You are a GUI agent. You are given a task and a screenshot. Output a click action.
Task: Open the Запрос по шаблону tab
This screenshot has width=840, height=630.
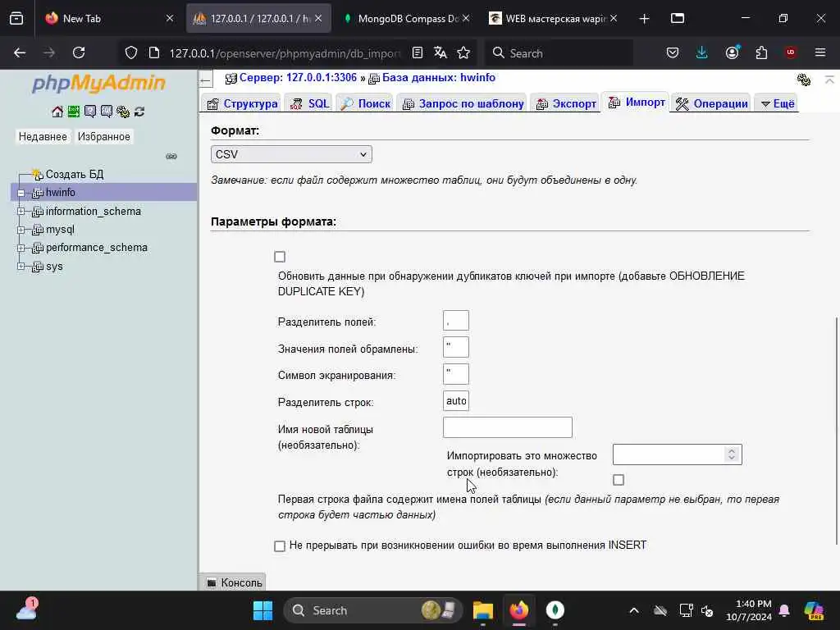463,103
